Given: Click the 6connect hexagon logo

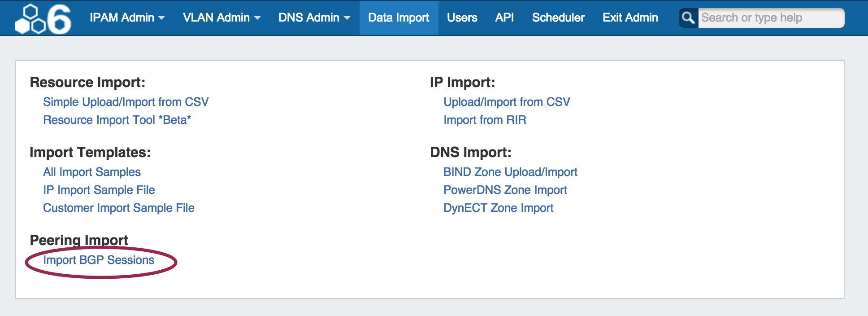Looking at the screenshot, I should pyautogui.click(x=43, y=19).
